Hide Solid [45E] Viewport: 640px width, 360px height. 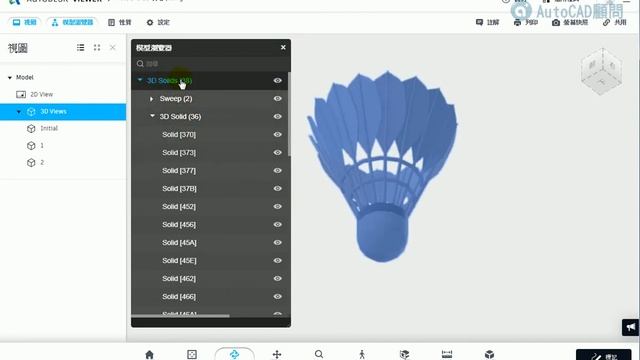click(x=278, y=260)
